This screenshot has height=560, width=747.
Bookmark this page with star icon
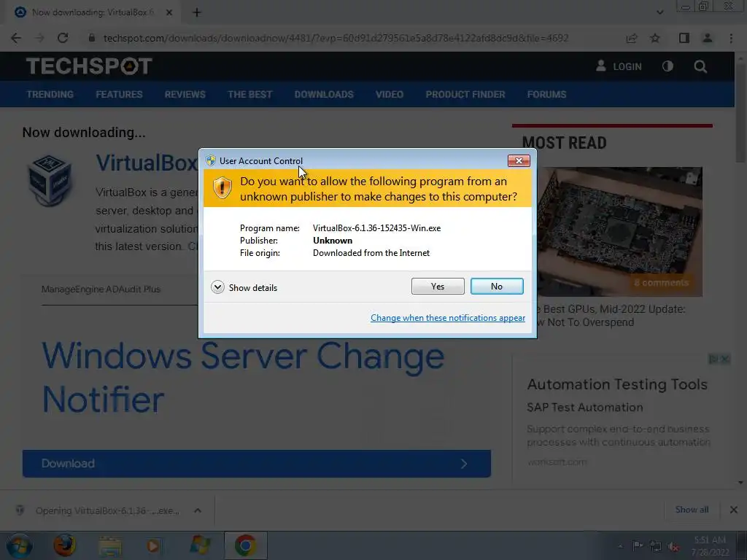point(655,38)
